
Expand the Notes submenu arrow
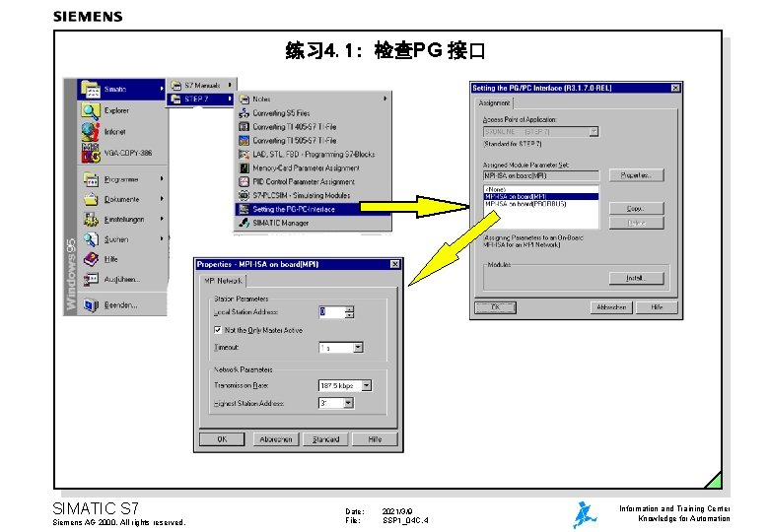[384, 99]
